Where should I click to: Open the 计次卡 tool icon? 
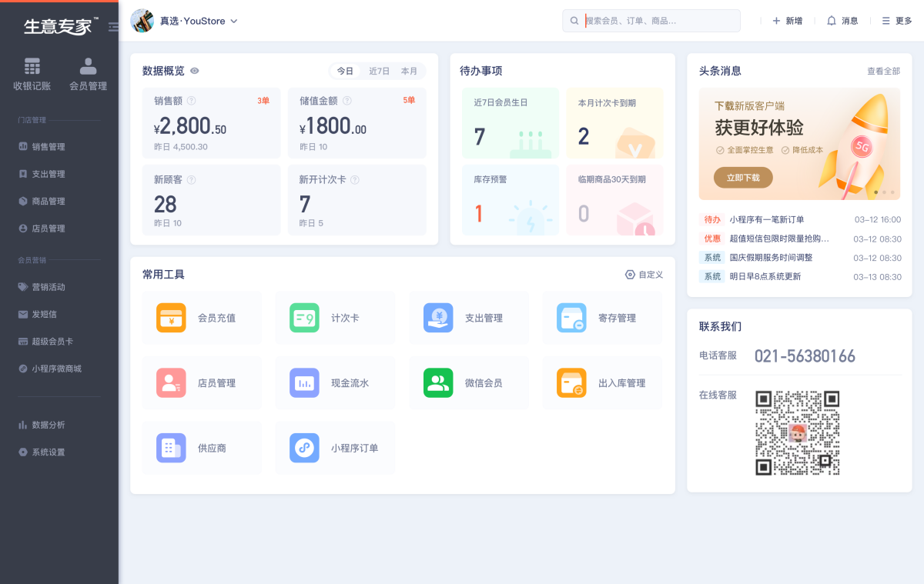[304, 318]
